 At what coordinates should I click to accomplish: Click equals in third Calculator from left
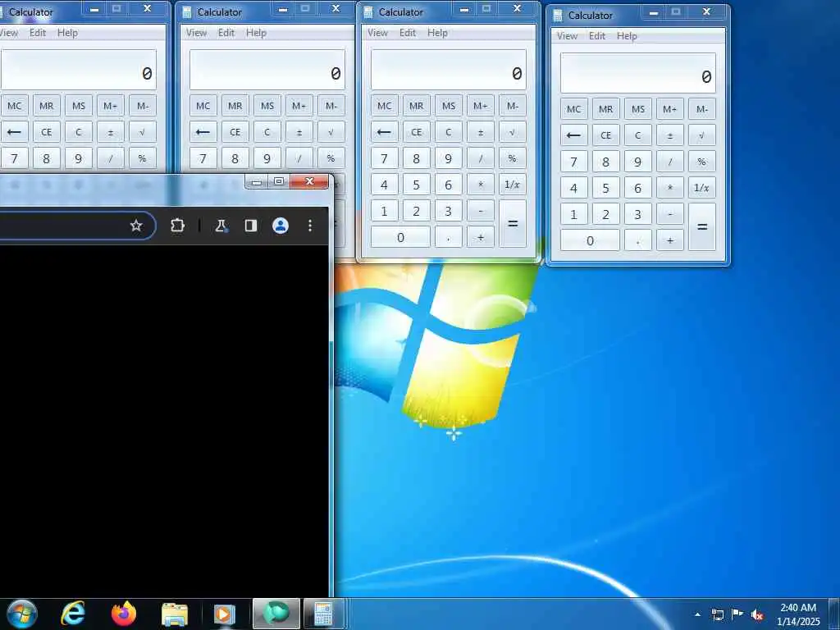(x=513, y=224)
